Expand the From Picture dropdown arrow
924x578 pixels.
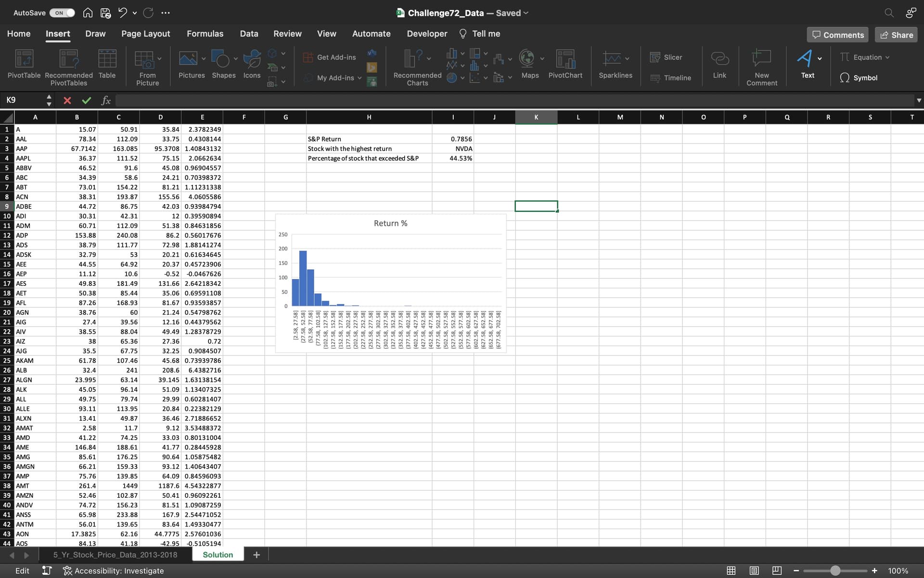click(x=159, y=59)
